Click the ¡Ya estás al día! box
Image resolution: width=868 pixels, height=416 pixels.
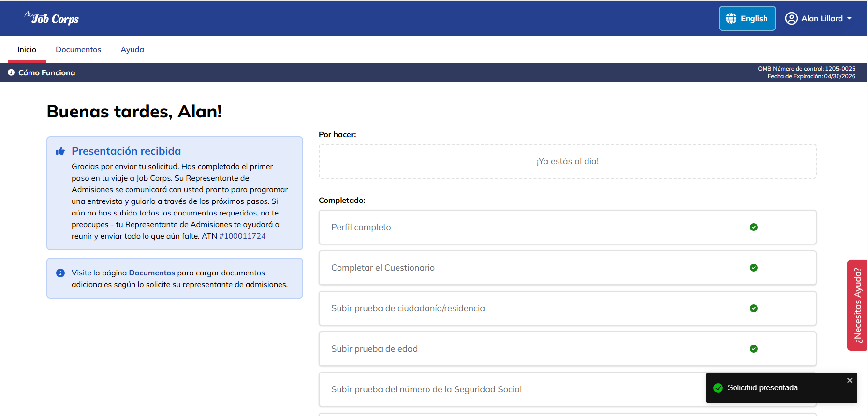567,161
